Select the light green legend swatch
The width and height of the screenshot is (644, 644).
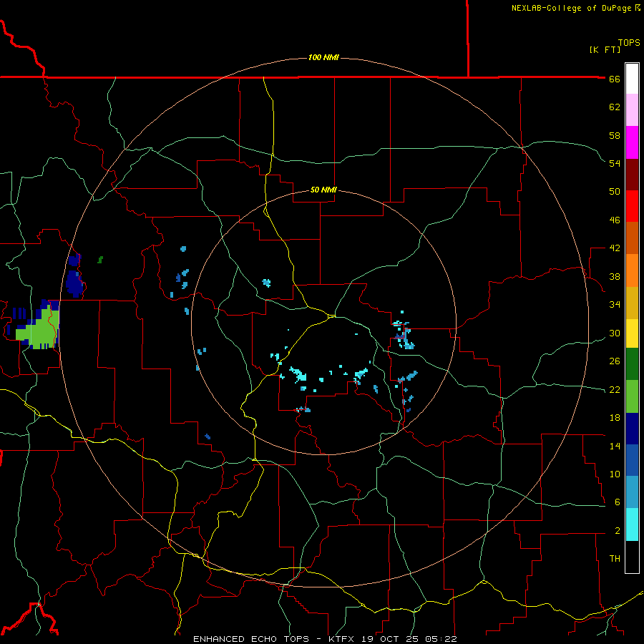click(632, 396)
